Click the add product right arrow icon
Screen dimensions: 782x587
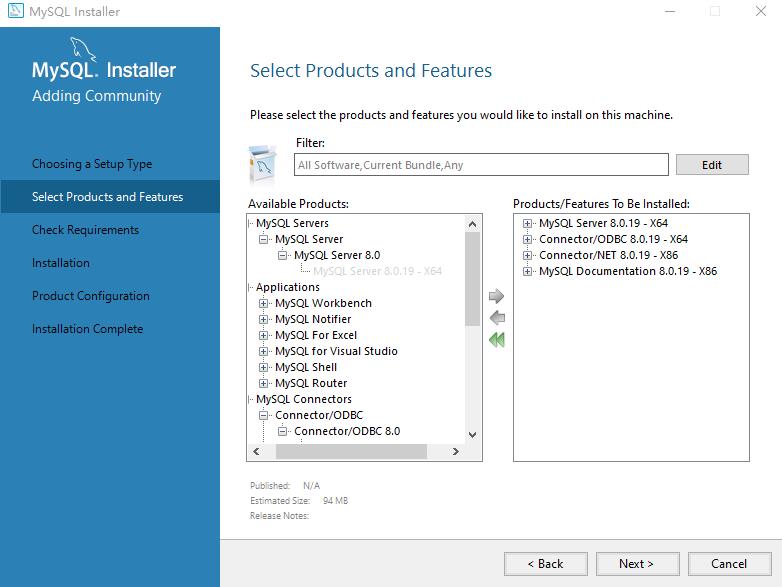point(496,296)
